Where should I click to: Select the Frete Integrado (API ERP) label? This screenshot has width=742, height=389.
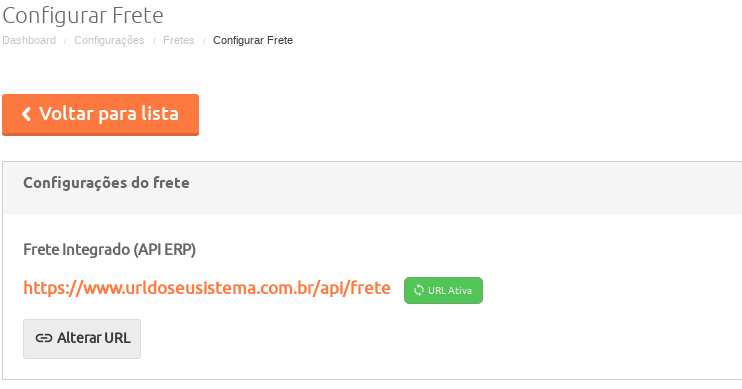pos(109,249)
